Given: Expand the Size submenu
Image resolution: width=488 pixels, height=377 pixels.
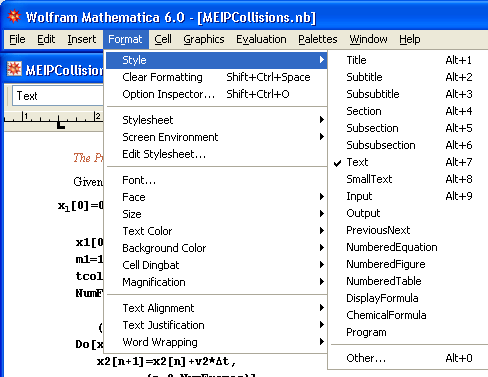Looking at the screenshot, I should 216,214.
